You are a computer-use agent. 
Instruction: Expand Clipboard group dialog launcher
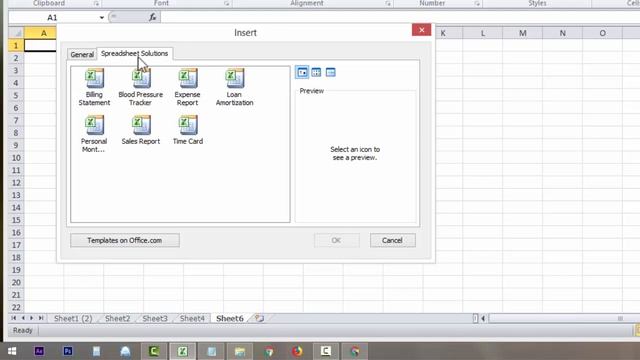[96, 4]
